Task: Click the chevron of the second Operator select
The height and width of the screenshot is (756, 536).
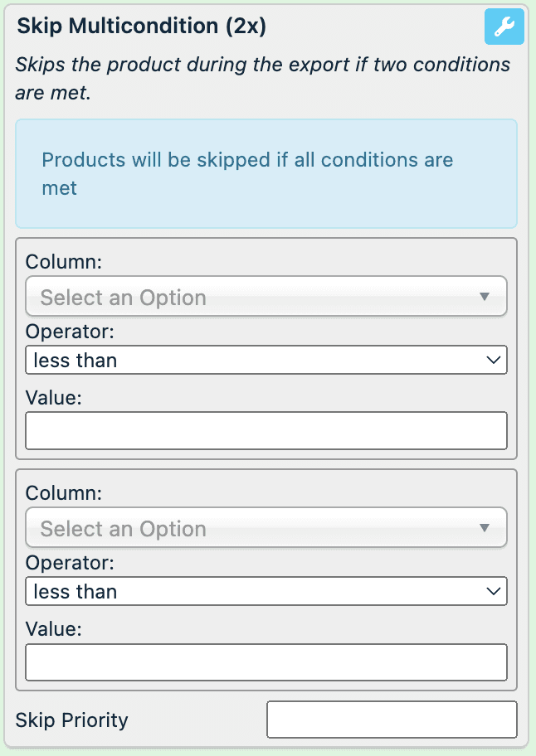Action: click(494, 592)
